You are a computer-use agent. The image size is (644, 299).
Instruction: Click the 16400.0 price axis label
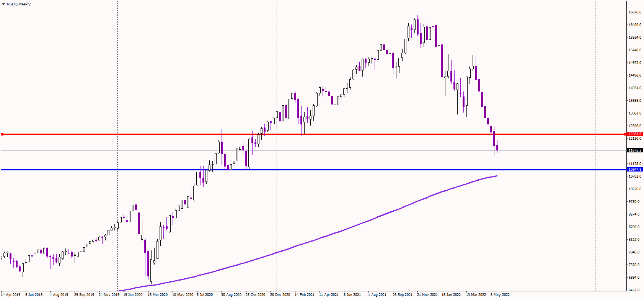click(635, 25)
